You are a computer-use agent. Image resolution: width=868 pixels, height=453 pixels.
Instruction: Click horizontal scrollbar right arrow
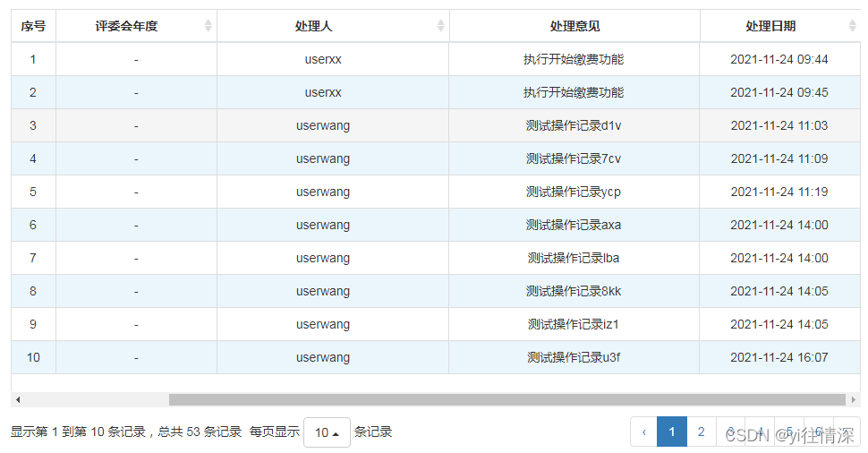(x=853, y=399)
